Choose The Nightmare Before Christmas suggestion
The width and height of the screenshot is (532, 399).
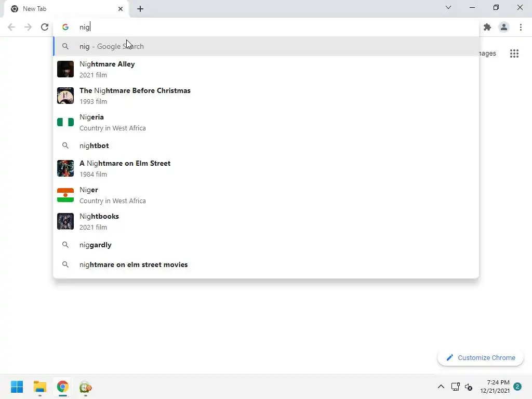(266, 96)
